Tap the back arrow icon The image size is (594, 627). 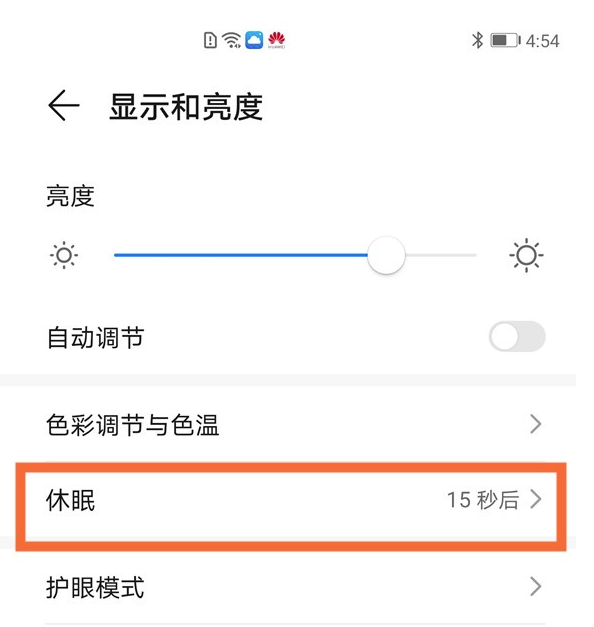pyautogui.click(x=64, y=105)
